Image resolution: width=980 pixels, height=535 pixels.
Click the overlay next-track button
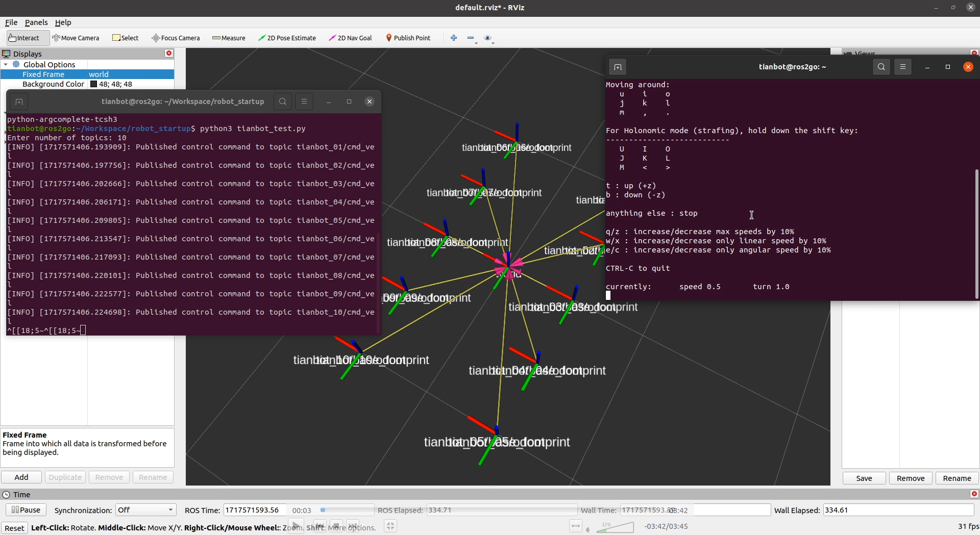point(353,526)
